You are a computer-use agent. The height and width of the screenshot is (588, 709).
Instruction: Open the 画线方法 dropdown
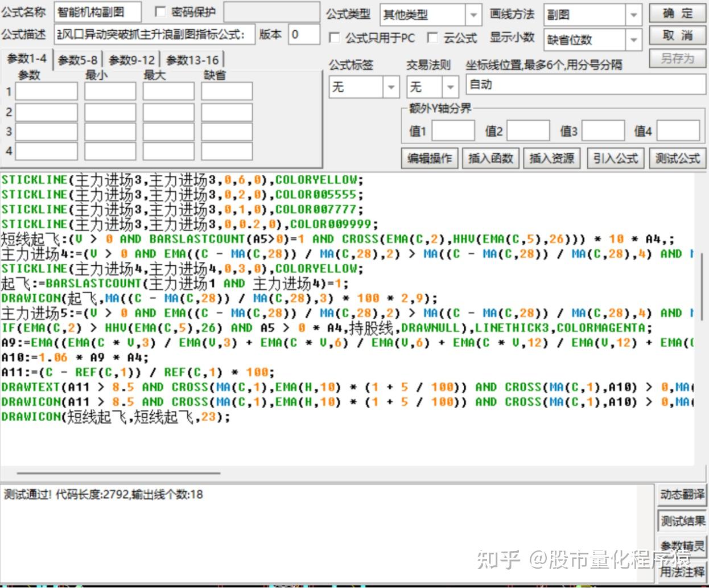593,15
